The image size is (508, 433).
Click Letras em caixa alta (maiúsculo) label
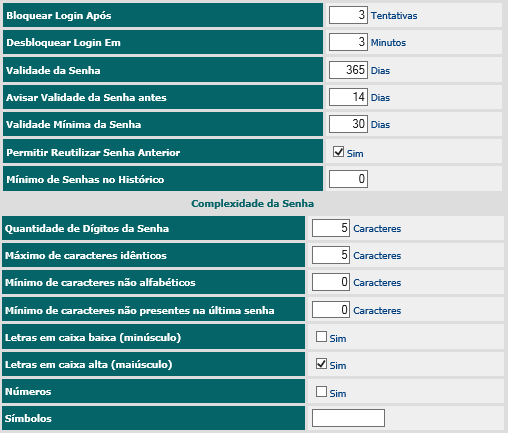tap(88, 364)
